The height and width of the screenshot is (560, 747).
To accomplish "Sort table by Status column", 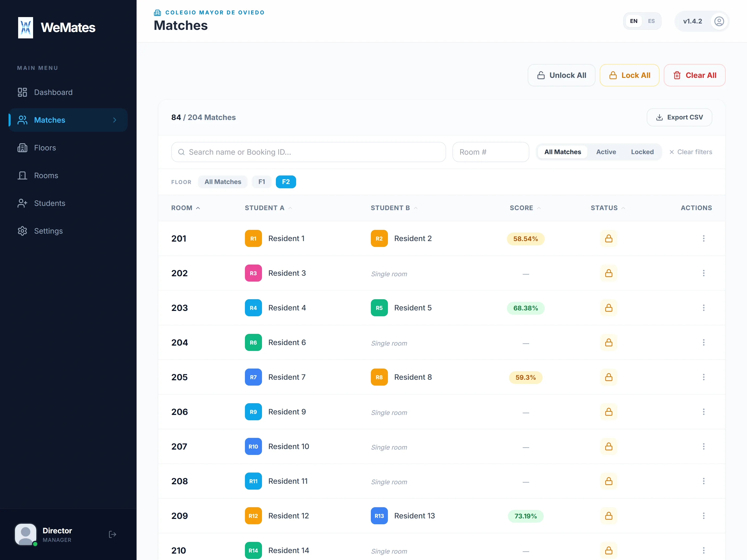I will click(x=608, y=208).
